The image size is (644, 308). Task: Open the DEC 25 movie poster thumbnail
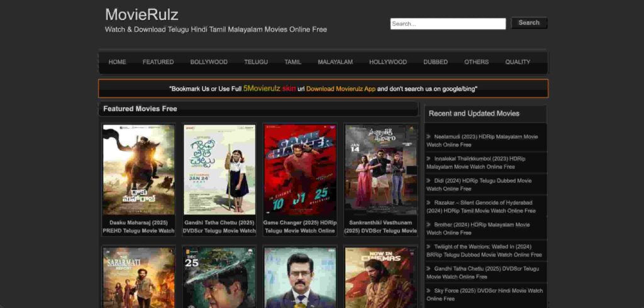[219, 278]
